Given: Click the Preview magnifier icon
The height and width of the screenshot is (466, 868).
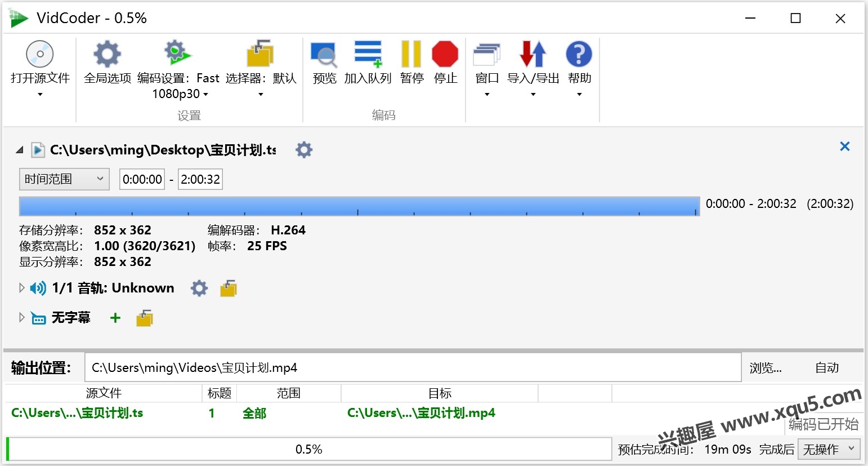Looking at the screenshot, I should tap(324, 55).
